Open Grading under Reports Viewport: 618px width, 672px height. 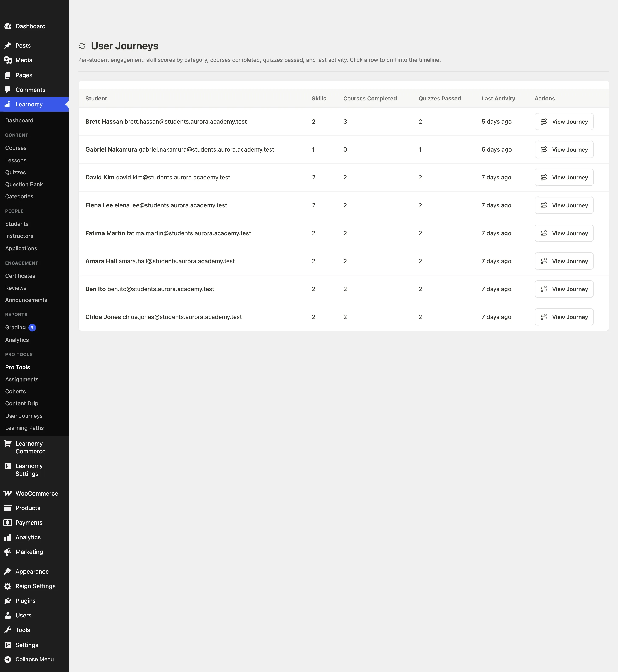coord(15,327)
